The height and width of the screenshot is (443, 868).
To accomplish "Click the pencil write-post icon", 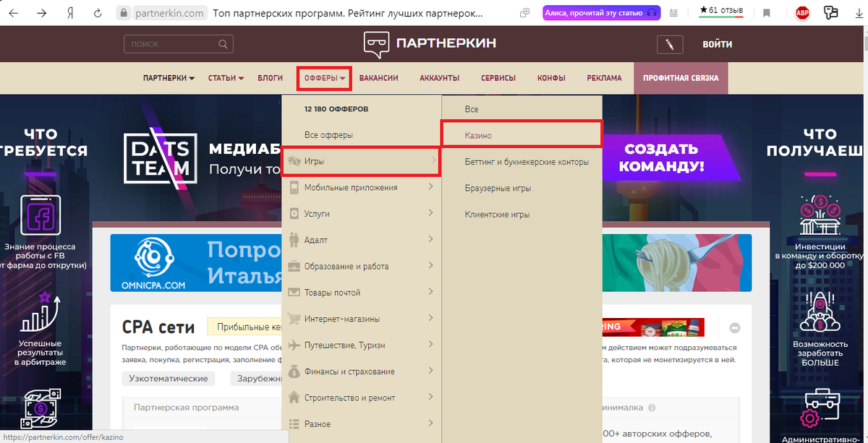I will coord(670,44).
